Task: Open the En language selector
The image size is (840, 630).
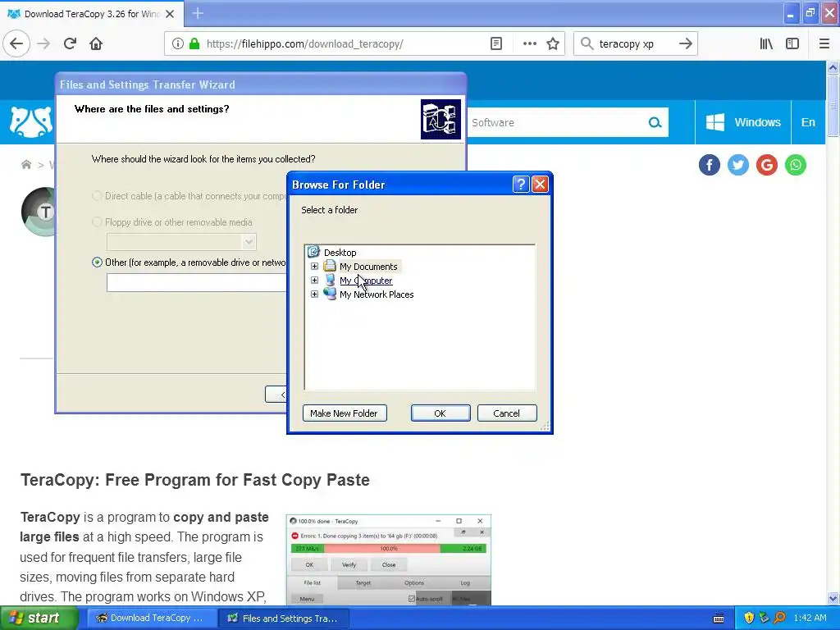Action: [x=808, y=122]
